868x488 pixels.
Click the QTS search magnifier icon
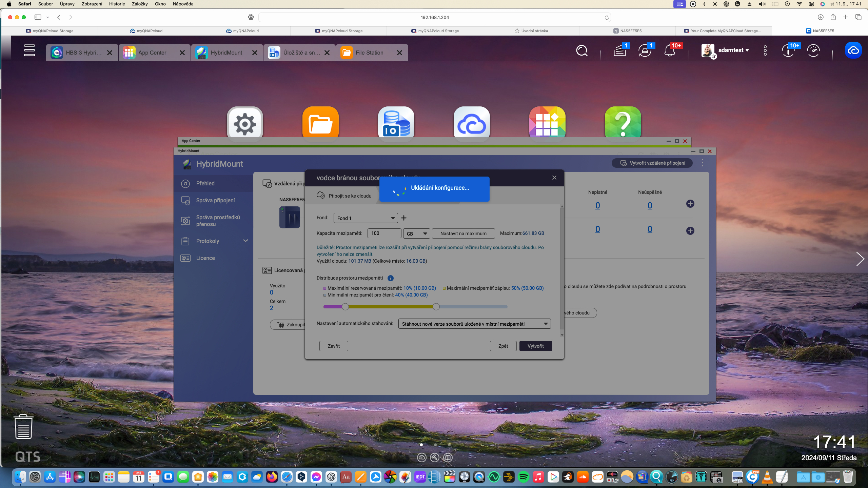coord(582,51)
